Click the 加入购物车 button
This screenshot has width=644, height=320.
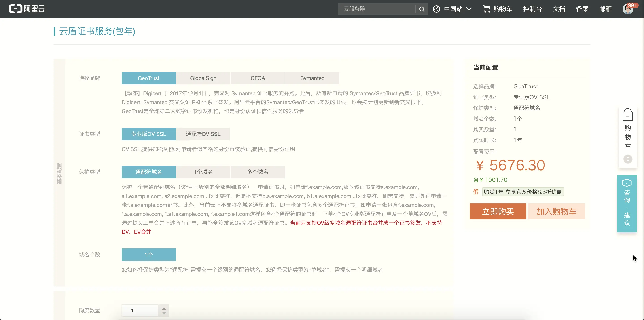click(556, 211)
